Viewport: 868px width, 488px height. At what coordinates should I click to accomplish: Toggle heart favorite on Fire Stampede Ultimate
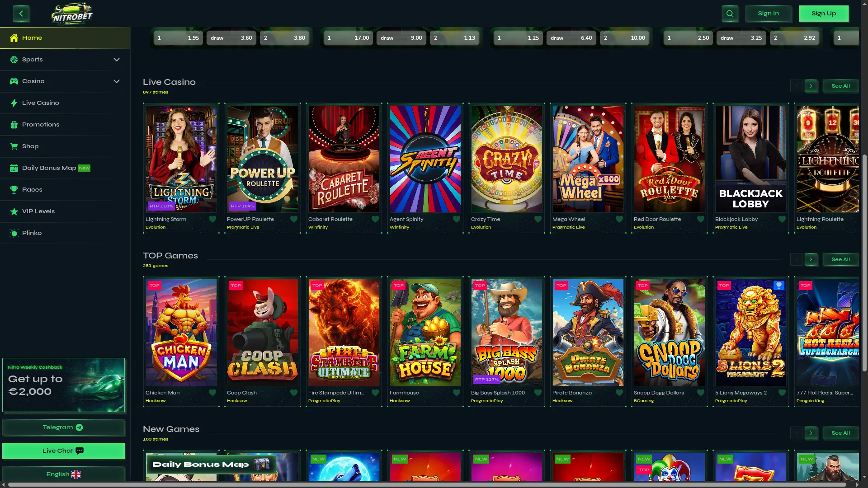(375, 393)
